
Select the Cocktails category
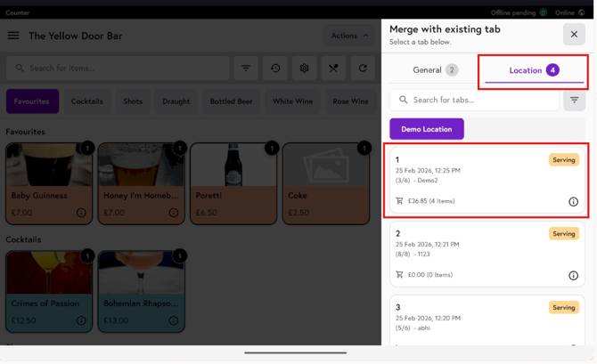pos(87,101)
